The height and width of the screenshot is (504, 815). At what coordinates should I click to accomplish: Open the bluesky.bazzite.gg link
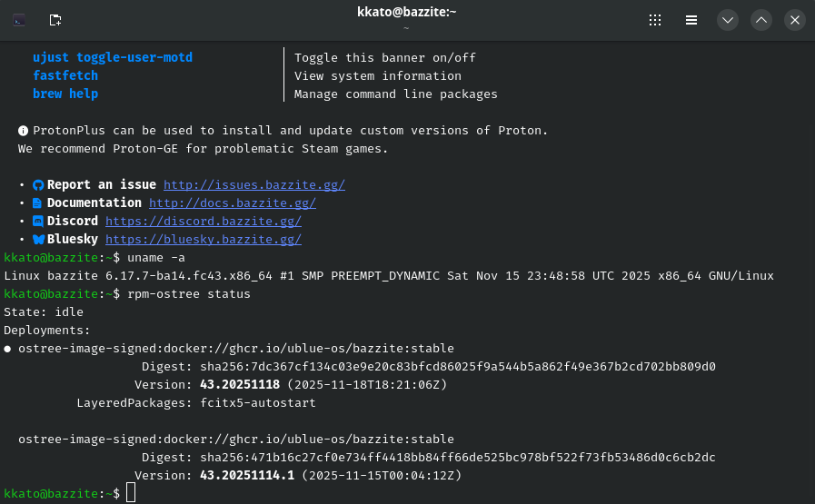204,240
